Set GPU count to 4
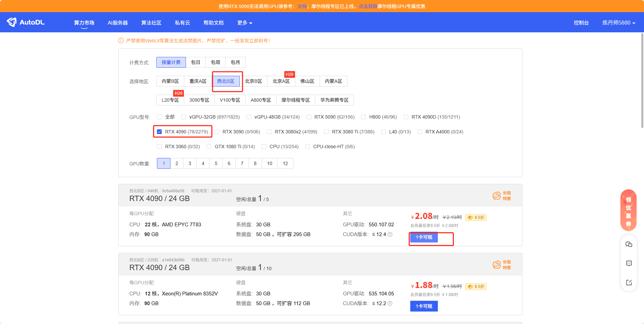 [203, 163]
